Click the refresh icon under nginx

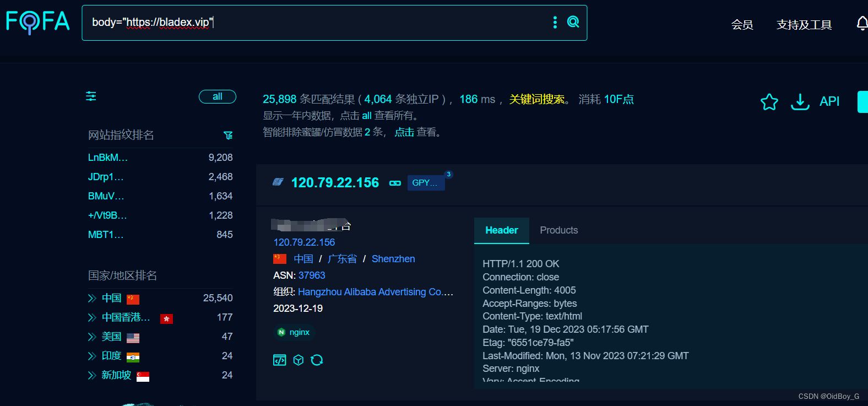(317, 360)
